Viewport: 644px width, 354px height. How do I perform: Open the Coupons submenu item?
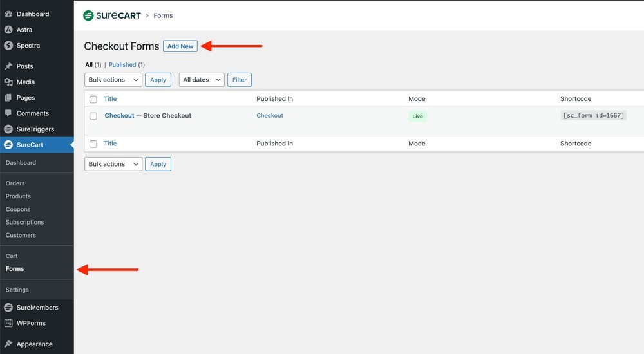(x=18, y=209)
